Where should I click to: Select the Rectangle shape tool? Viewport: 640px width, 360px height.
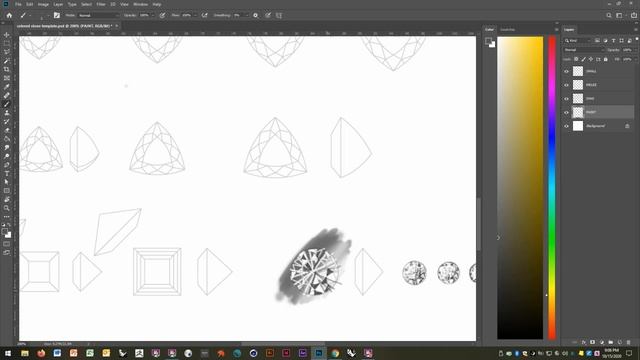pyautogui.click(x=7, y=191)
